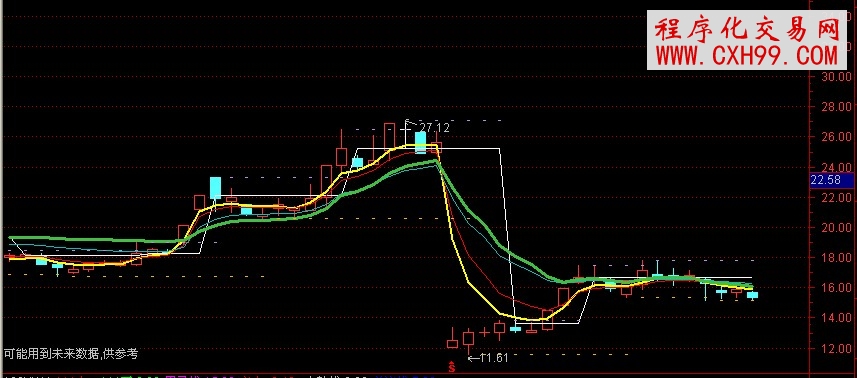Click the 可能用到未来数据,供参考 notice text
Image resolution: width=857 pixels, height=378 pixels.
[x=71, y=354]
